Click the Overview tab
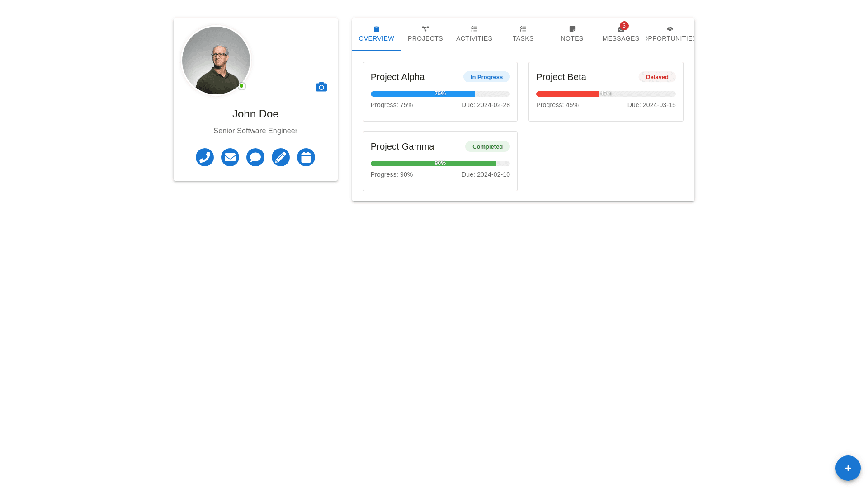This screenshot has width=868, height=488. point(376,34)
